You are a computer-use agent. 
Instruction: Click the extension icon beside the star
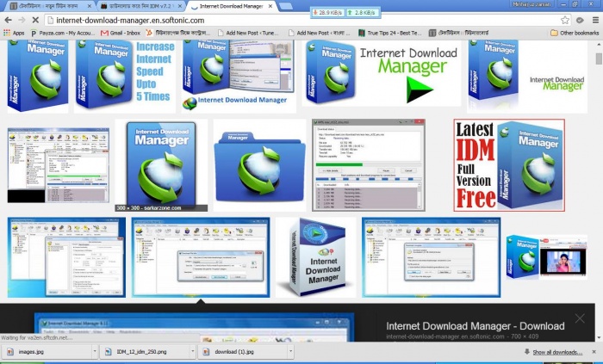click(580, 20)
